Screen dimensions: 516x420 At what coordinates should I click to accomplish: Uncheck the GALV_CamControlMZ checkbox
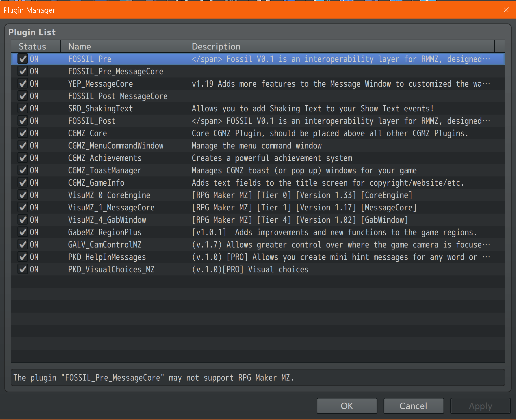click(23, 245)
